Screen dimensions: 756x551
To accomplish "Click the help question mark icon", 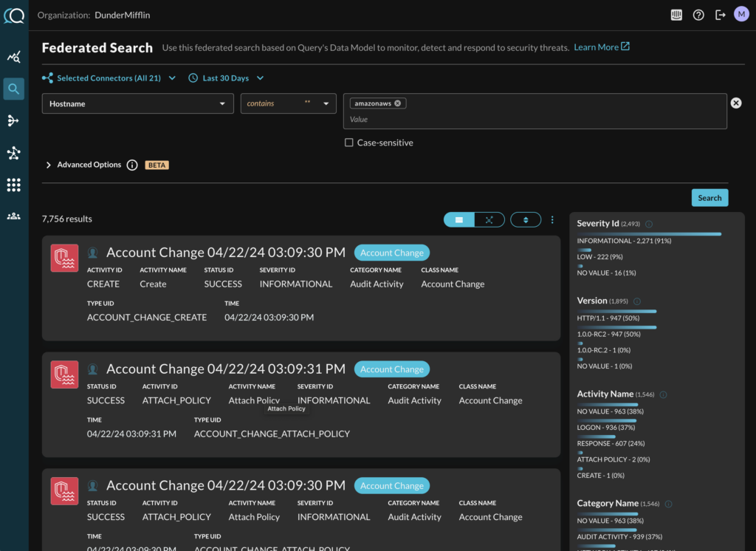I will coord(698,15).
